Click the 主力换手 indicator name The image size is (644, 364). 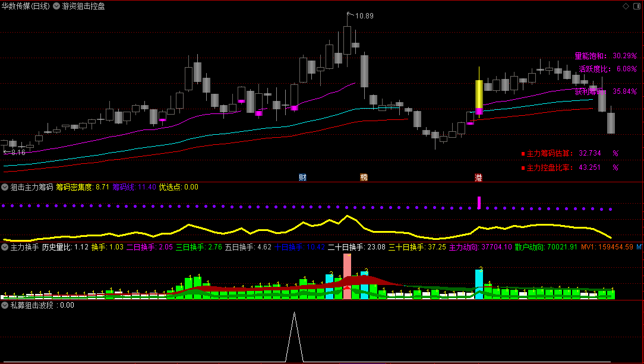pos(24,247)
